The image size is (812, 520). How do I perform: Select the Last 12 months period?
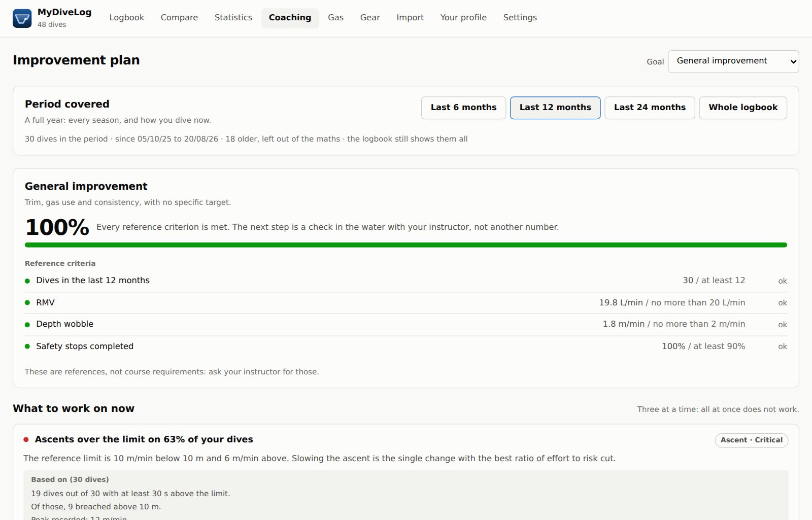[555, 108]
